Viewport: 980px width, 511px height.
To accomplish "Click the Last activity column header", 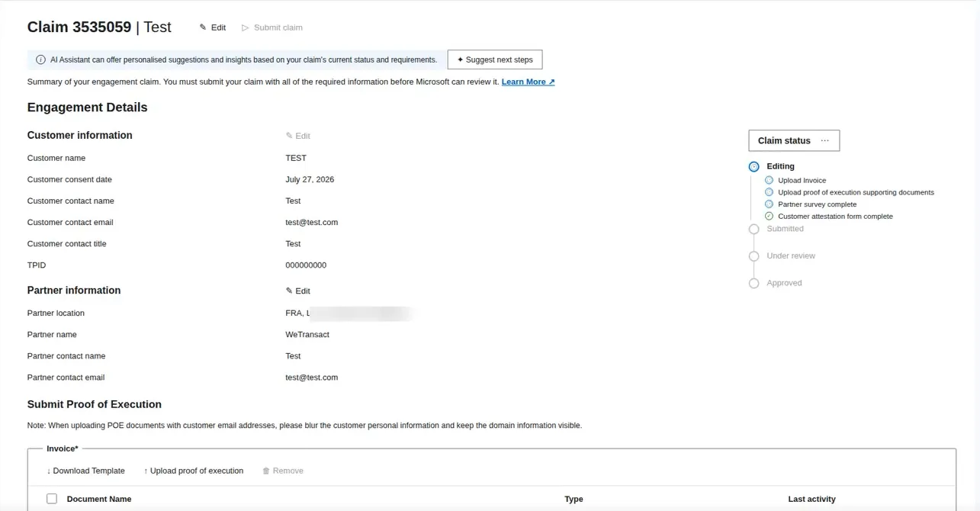I will pos(811,499).
